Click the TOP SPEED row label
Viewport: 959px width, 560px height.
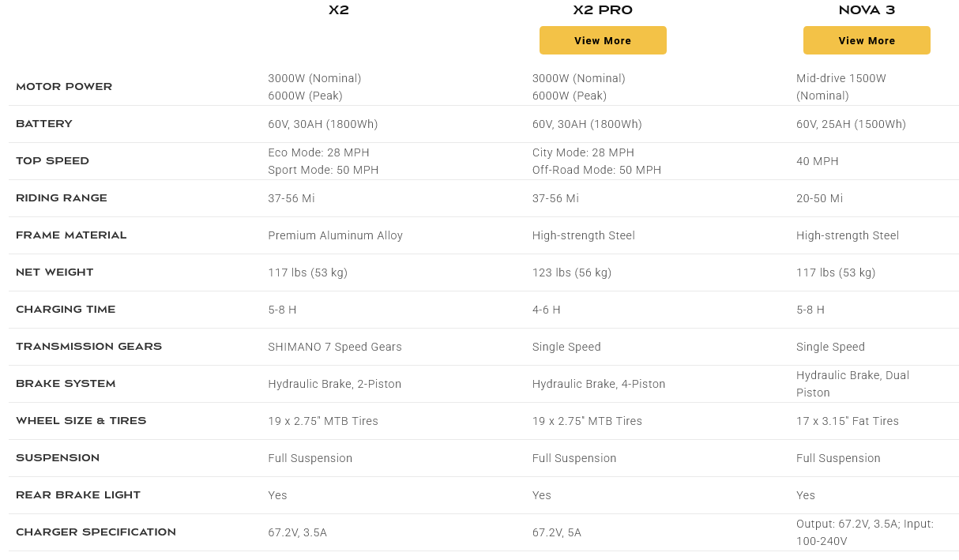tap(52, 161)
